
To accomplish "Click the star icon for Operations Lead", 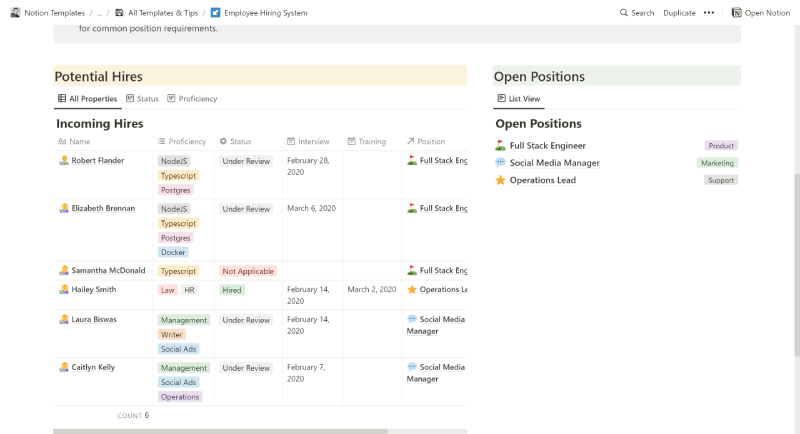I will pyautogui.click(x=501, y=180).
